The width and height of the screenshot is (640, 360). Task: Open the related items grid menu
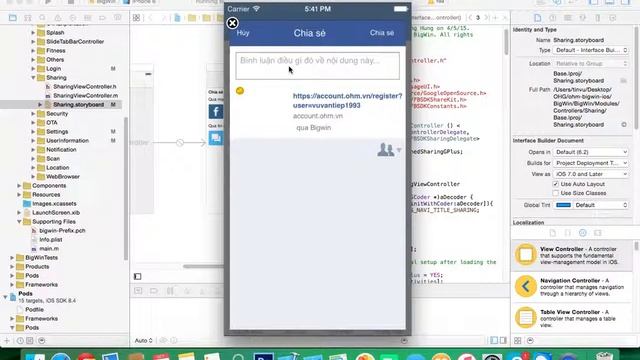[136, 18]
